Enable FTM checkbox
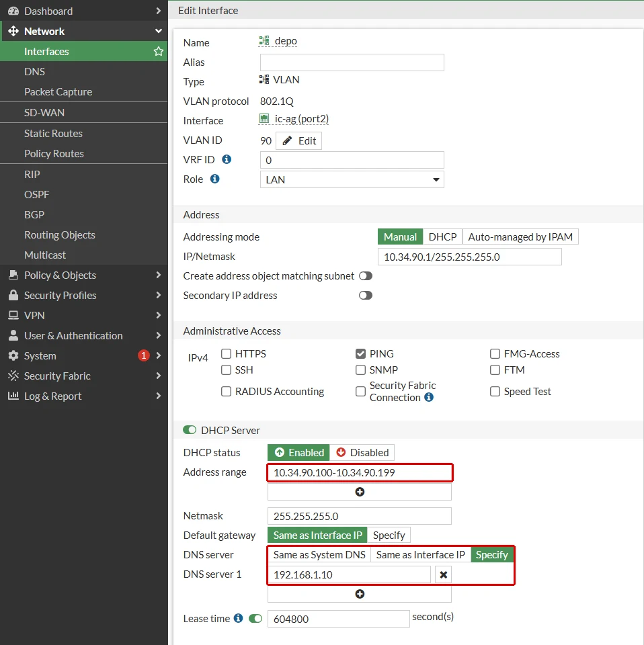This screenshot has height=645, width=644. point(495,370)
